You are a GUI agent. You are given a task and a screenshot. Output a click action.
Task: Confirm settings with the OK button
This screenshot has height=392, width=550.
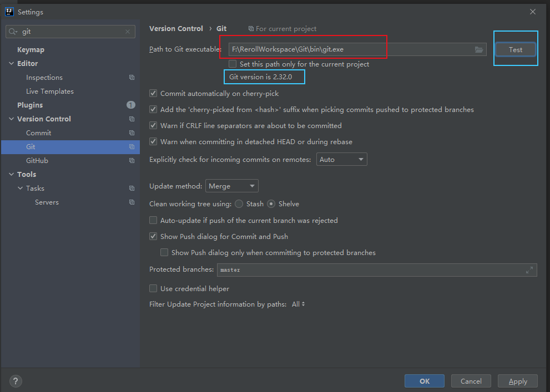click(x=425, y=381)
